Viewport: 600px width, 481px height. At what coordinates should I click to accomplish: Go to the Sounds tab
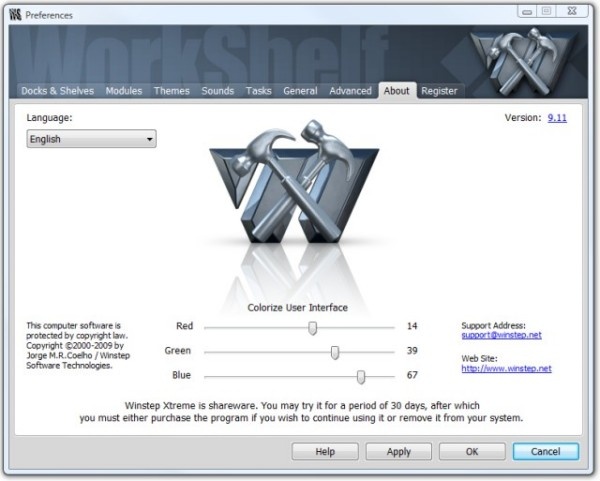217,91
